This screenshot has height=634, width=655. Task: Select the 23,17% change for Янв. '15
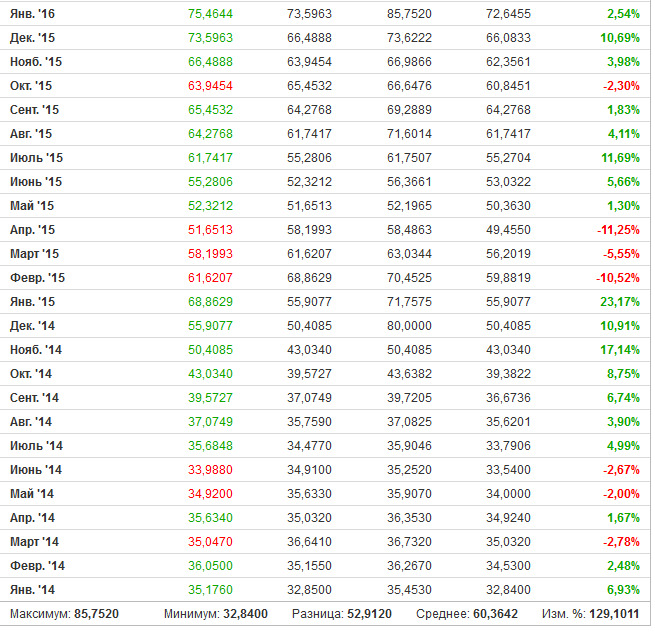coord(620,302)
